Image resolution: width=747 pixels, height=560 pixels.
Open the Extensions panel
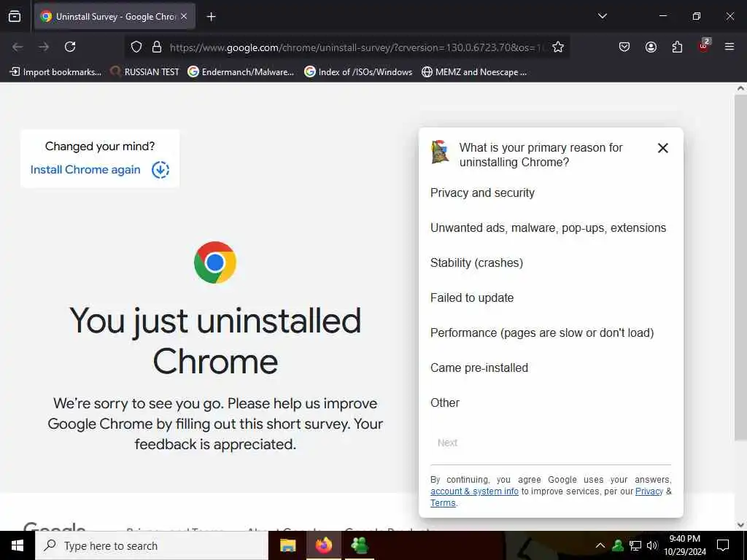[x=677, y=47]
